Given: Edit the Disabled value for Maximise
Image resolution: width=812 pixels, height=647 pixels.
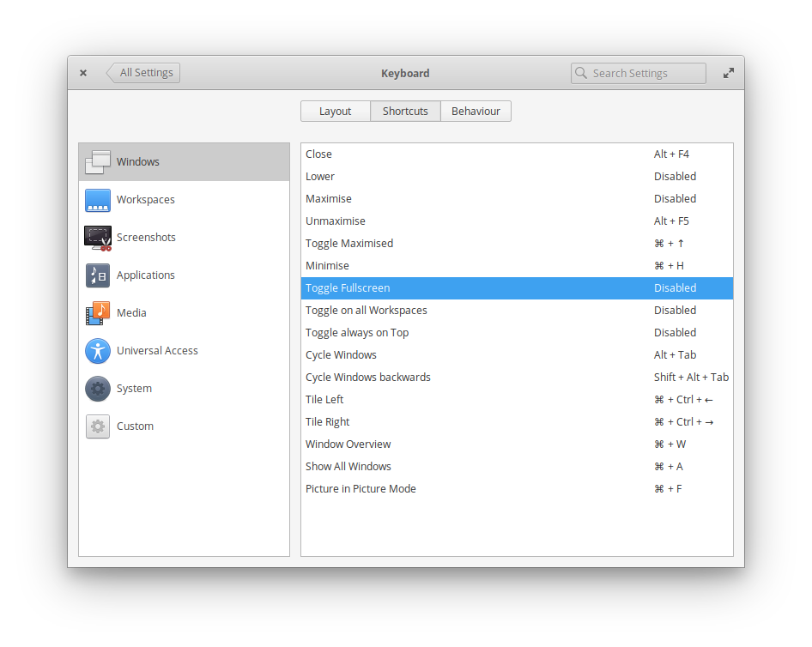Looking at the screenshot, I should click(x=675, y=199).
